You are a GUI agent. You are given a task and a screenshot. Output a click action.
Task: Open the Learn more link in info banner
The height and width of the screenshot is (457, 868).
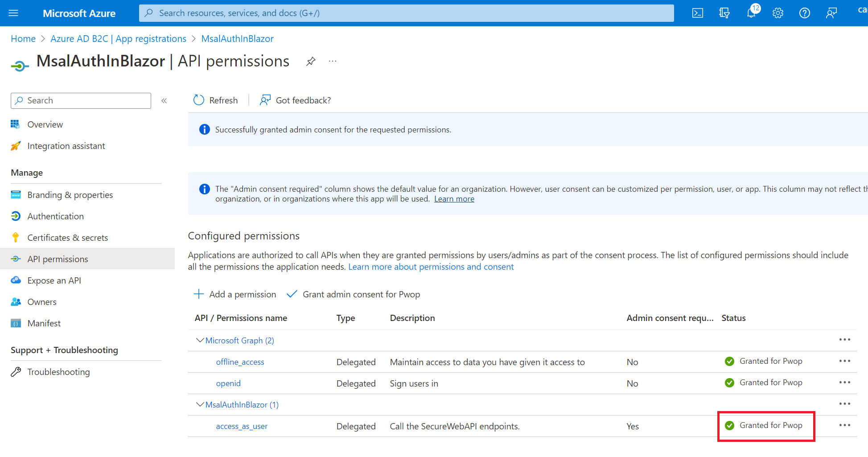pyautogui.click(x=454, y=199)
